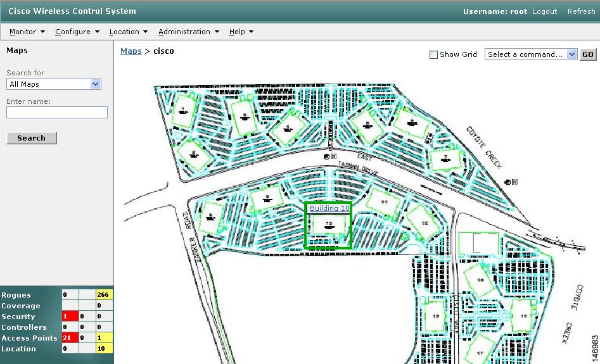Image resolution: width=600 pixels, height=364 pixels.
Task: Click the Access Points yellow count 1
Action: coord(104,337)
